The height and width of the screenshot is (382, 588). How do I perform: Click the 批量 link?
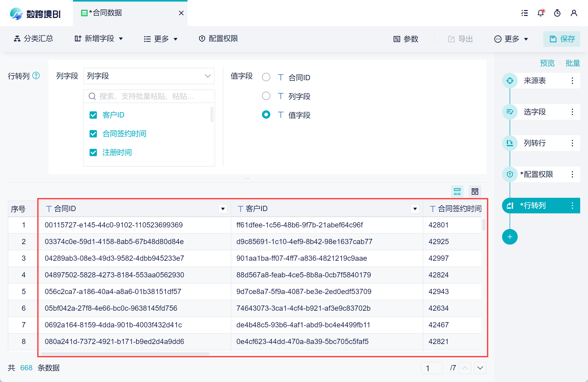tap(573, 63)
